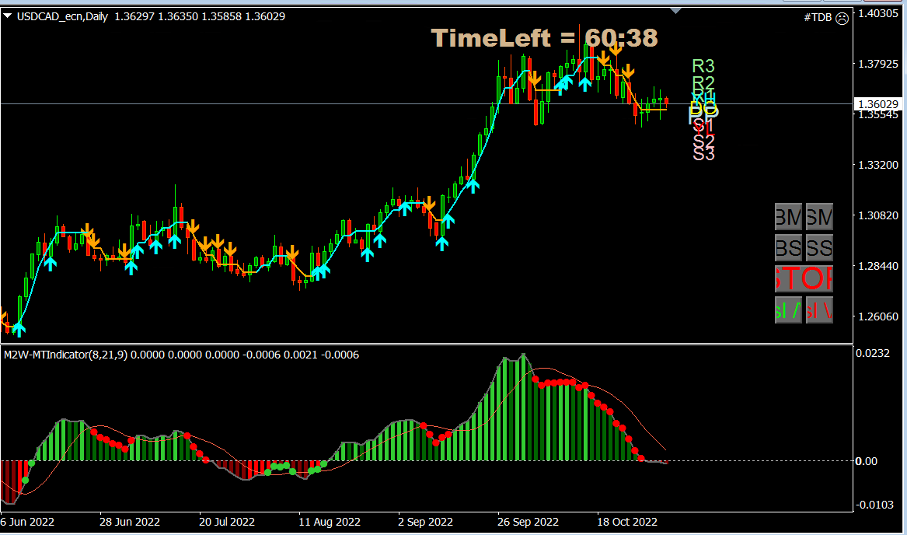The image size is (908, 536).
Task: Click the 6 Jun 2022 date label
Action: [x=28, y=522]
